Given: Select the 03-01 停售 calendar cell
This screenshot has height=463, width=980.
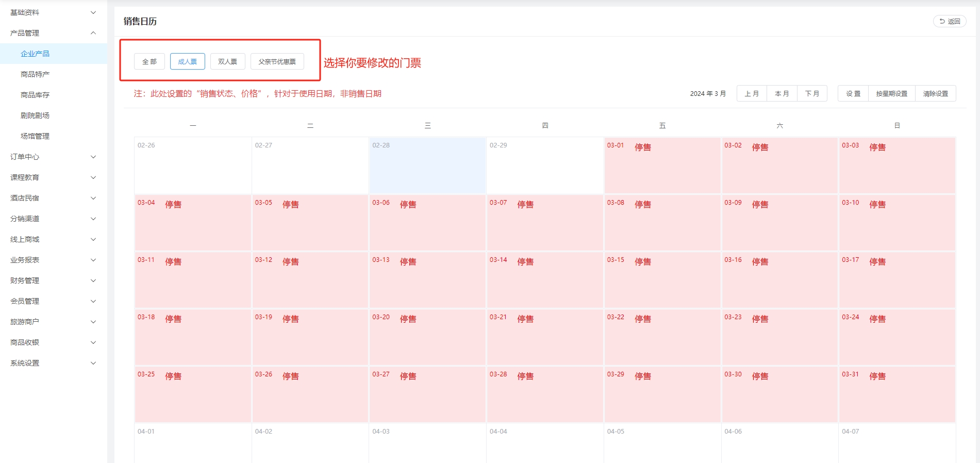Looking at the screenshot, I should 662,165.
